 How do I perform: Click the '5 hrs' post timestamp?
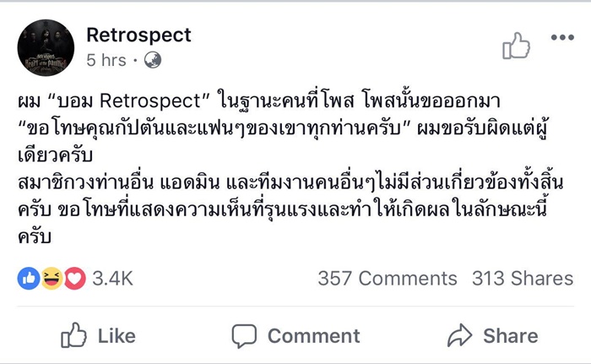pyautogui.click(x=106, y=61)
